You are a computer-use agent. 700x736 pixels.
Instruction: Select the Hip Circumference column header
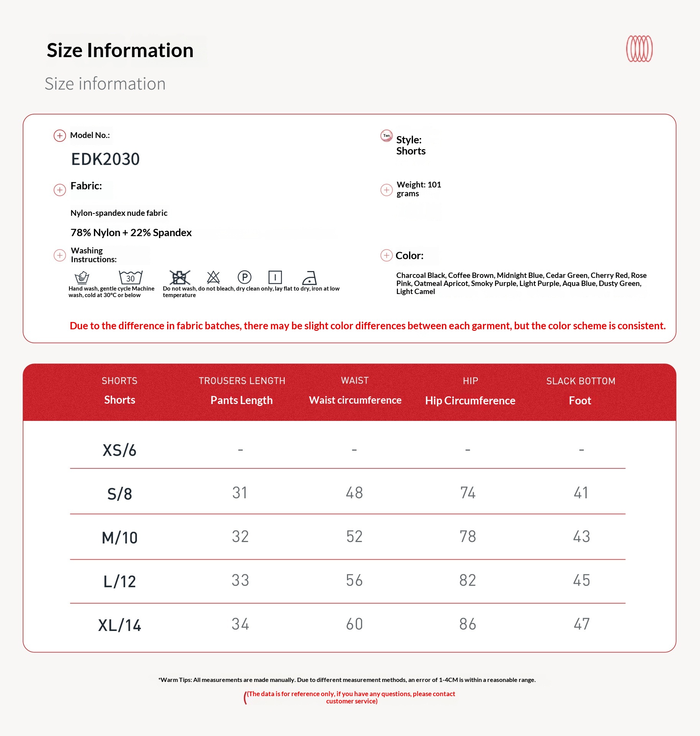click(x=470, y=401)
